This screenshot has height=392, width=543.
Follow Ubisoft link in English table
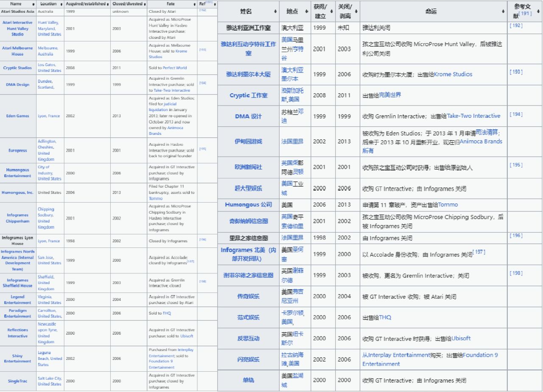187,336
